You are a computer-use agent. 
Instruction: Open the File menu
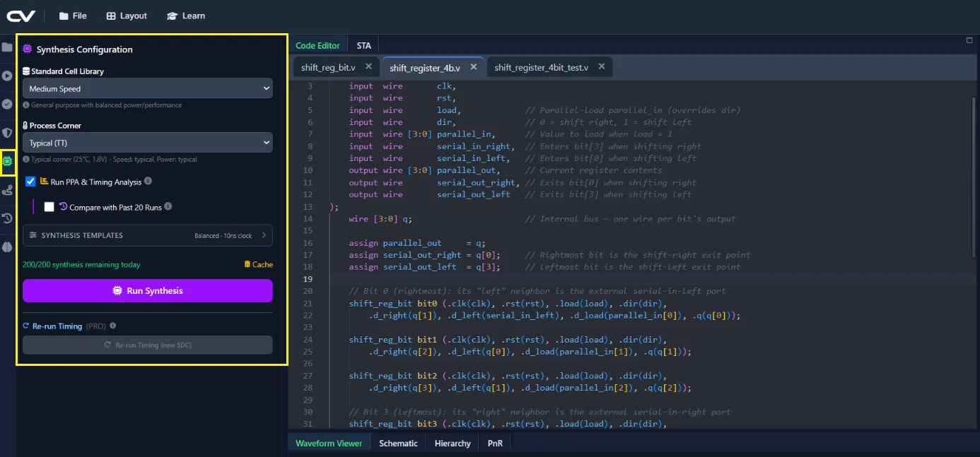73,16
